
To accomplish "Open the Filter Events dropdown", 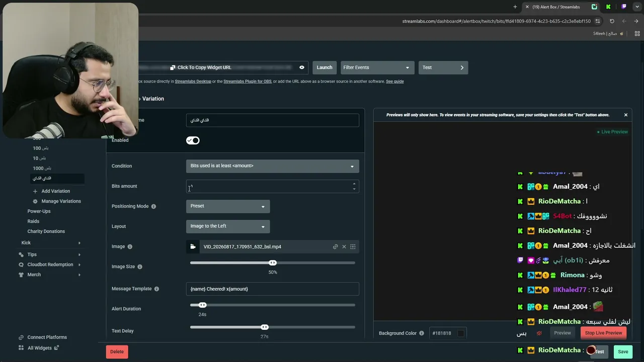I will coord(377,67).
